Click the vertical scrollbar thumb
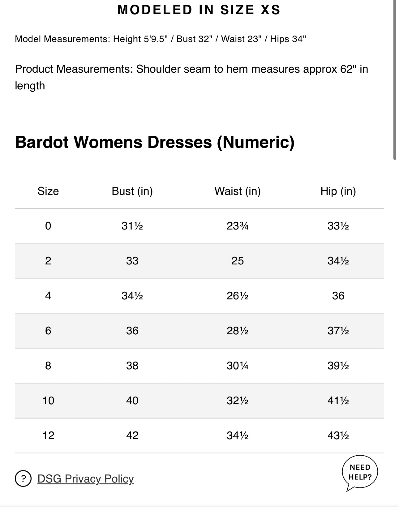 click(x=395, y=79)
